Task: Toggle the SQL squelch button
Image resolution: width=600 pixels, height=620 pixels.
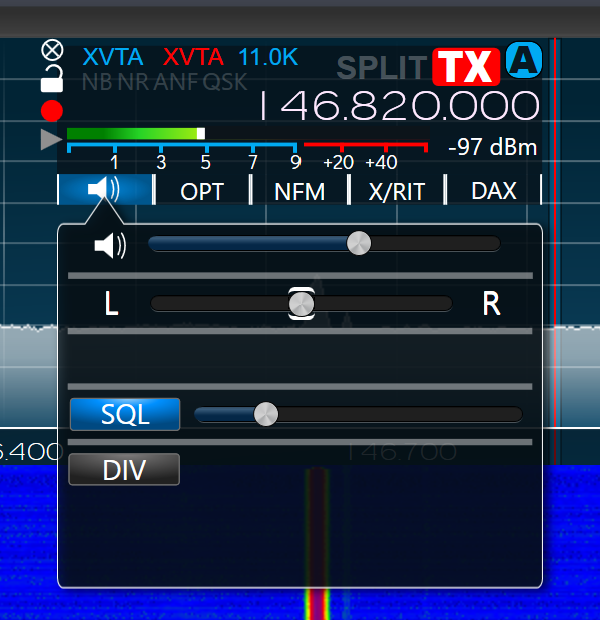Action: pyautogui.click(x=125, y=414)
